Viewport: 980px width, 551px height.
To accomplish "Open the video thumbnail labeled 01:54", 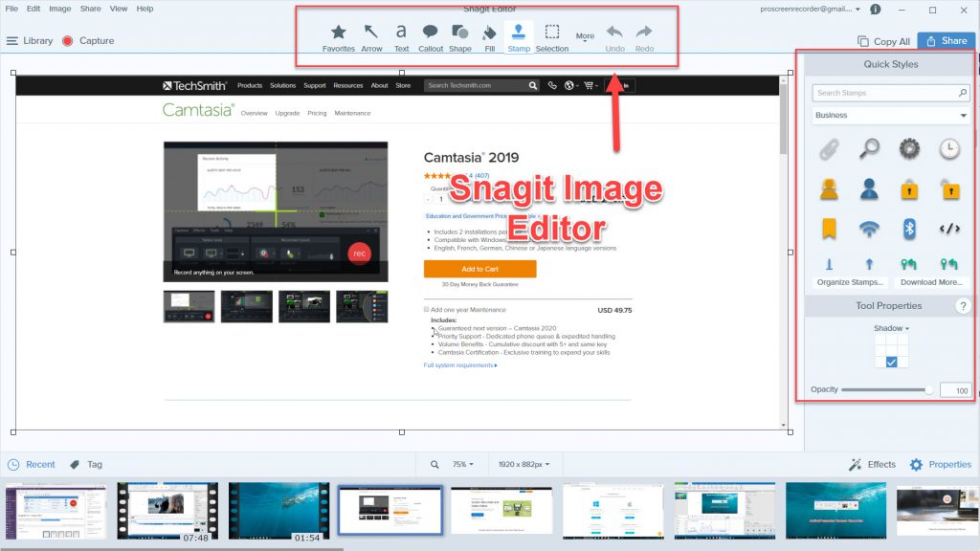I will 278,511.
